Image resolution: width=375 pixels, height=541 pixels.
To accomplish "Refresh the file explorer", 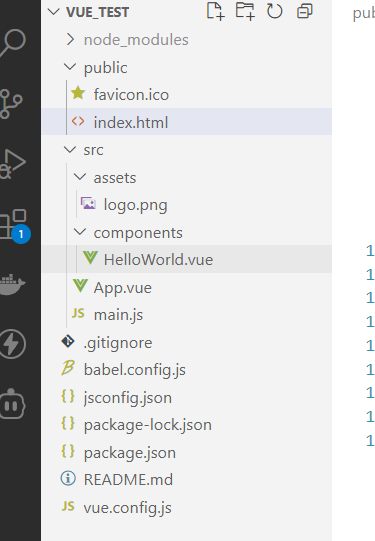I will 275,11.
